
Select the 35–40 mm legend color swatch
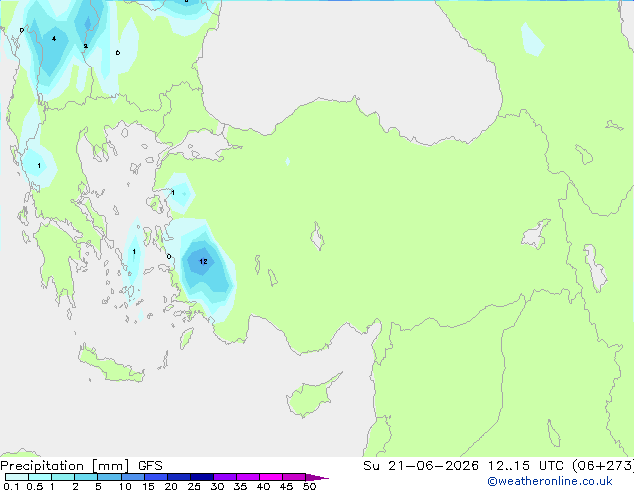coord(248,477)
